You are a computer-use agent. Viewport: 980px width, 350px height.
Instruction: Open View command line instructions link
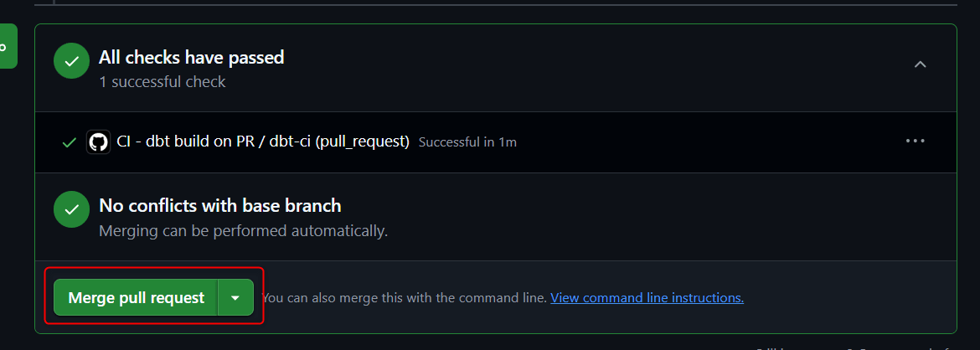pyautogui.click(x=647, y=297)
